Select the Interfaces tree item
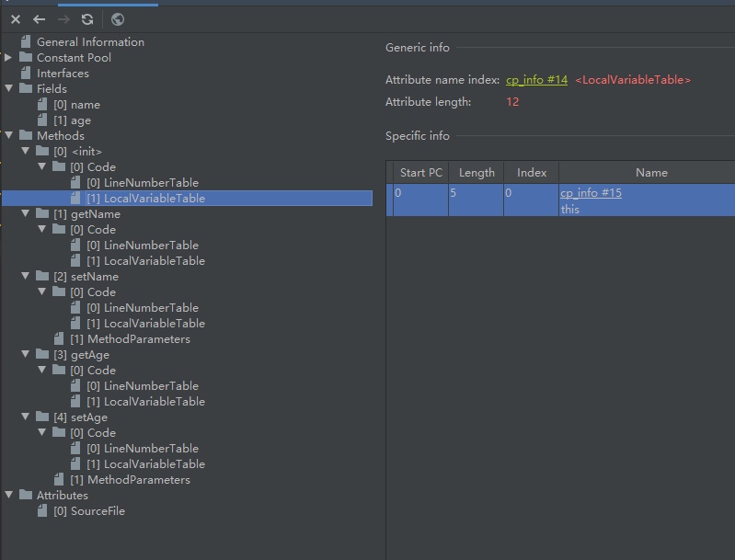This screenshot has height=560, width=735. point(63,74)
